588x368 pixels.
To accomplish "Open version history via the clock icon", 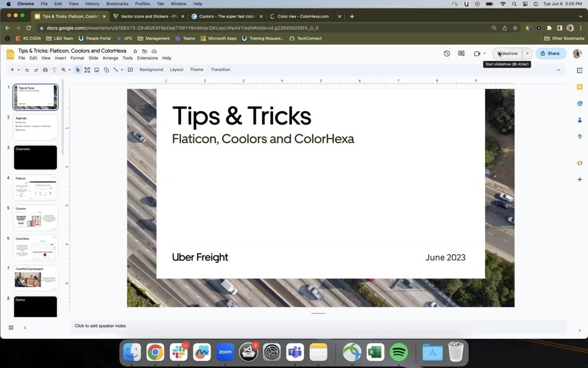I will coord(446,53).
